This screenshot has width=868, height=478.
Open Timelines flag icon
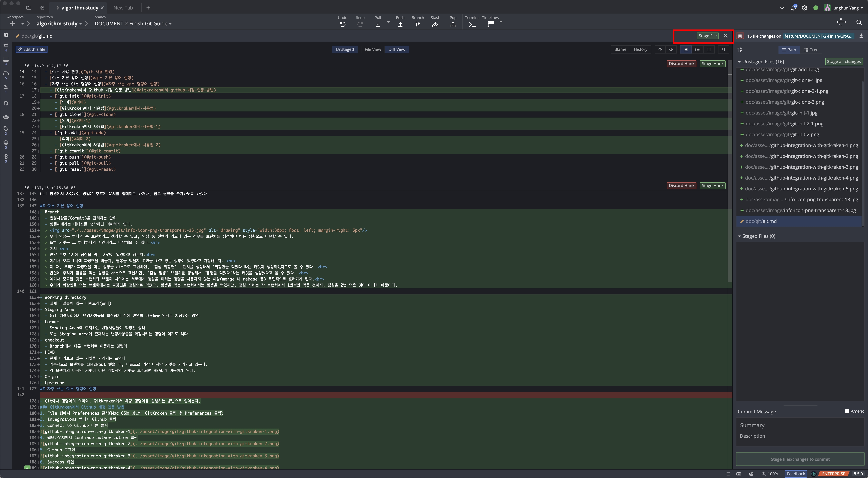491,24
